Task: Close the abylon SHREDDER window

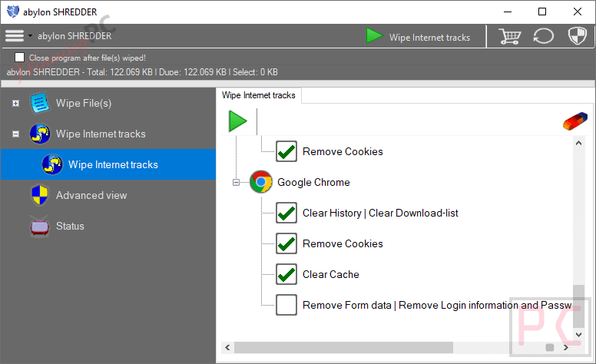Action: click(x=578, y=12)
